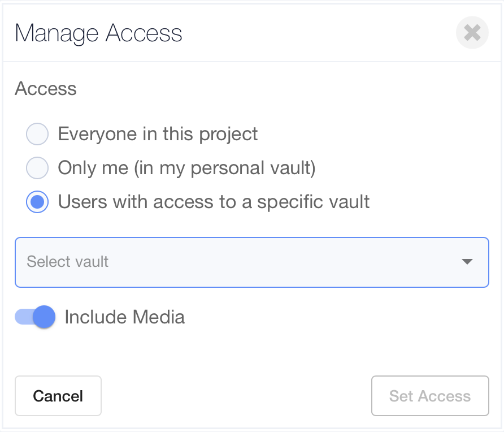
Task: Disable the Include Media toggle switch
Action: pyautogui.click(x=35, y=317)
